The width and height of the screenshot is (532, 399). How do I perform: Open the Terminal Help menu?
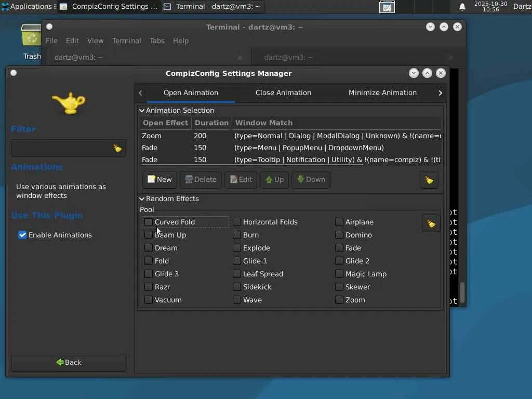tap(180, 41)
